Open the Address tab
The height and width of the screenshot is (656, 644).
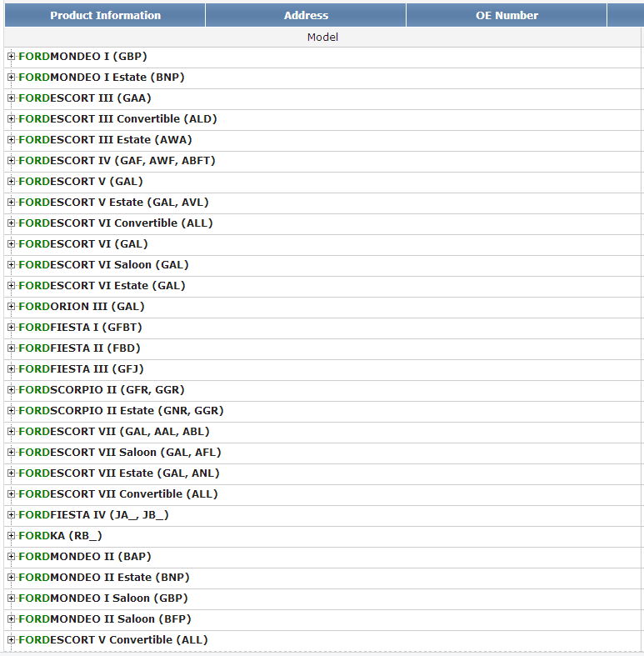[306, 16]
